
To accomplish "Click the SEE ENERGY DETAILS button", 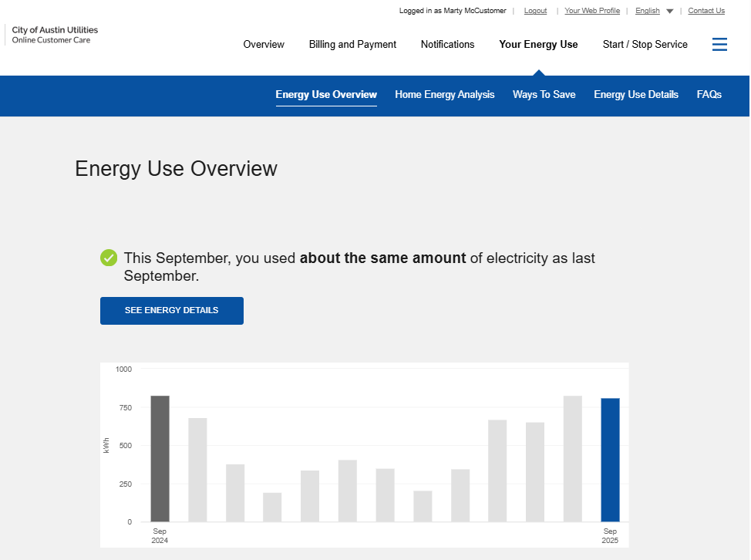I will (171, 310).
